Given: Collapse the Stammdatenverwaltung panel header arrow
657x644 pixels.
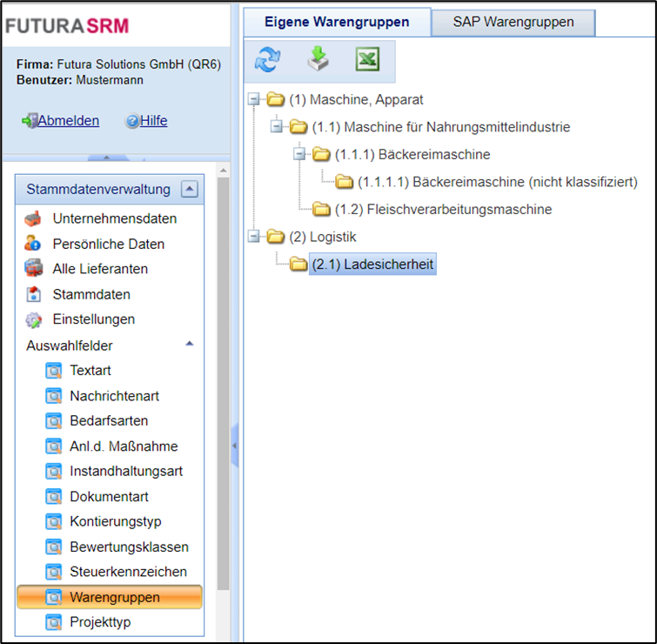Looking at the screenshot, I should [x=191, y=189].
